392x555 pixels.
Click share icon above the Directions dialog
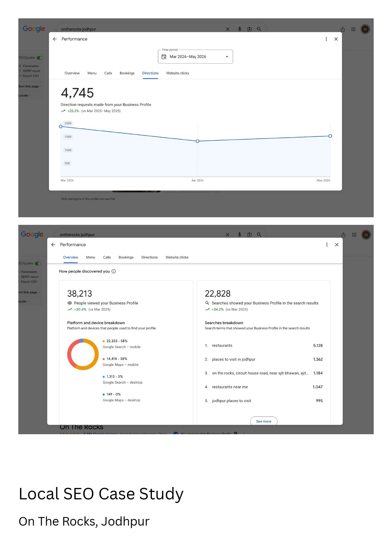[343, 29]
